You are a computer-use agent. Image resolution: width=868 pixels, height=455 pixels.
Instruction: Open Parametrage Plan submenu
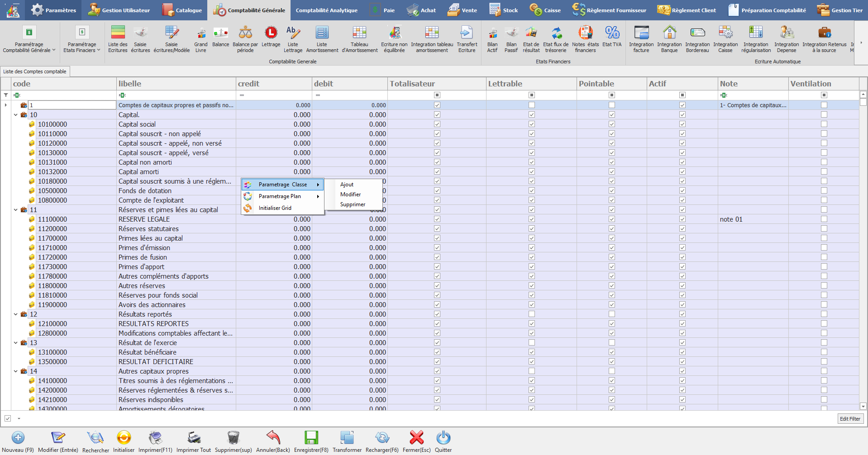[x=282, y=196]
